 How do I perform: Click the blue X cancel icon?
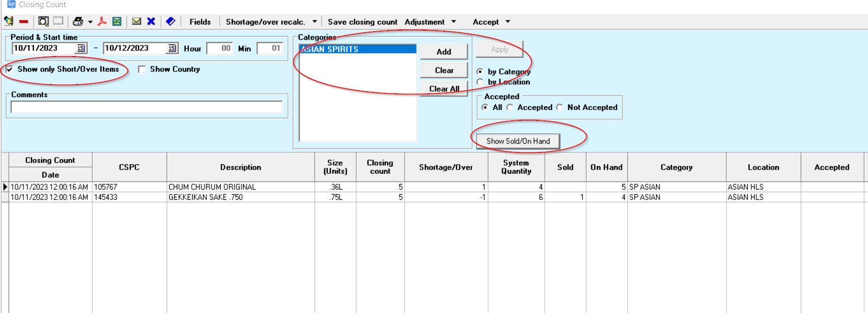pyautogui.click(x=151, y=21)
